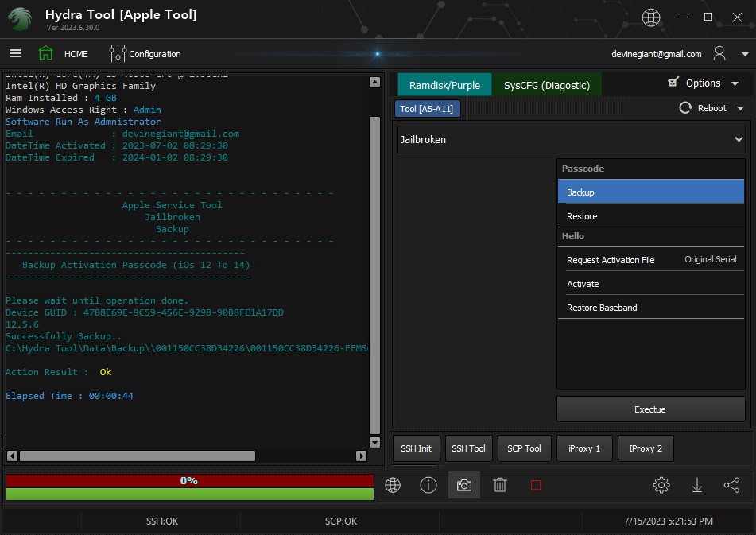
Task: Click the SSH Init button
Action: click(x=416, y=448)
